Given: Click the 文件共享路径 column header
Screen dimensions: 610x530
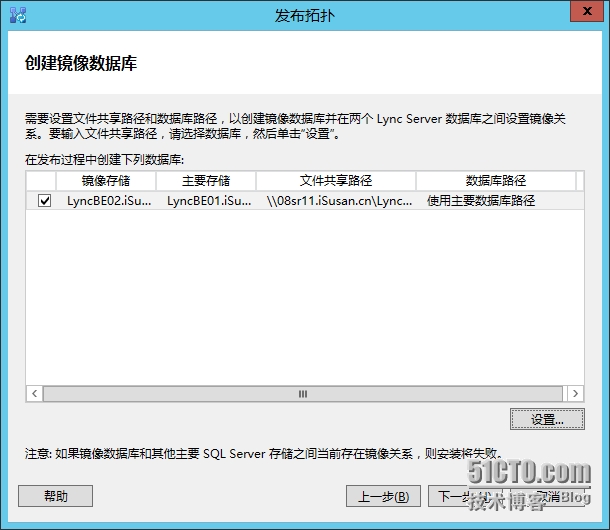Looking at the screenshot, I should 336,181.
